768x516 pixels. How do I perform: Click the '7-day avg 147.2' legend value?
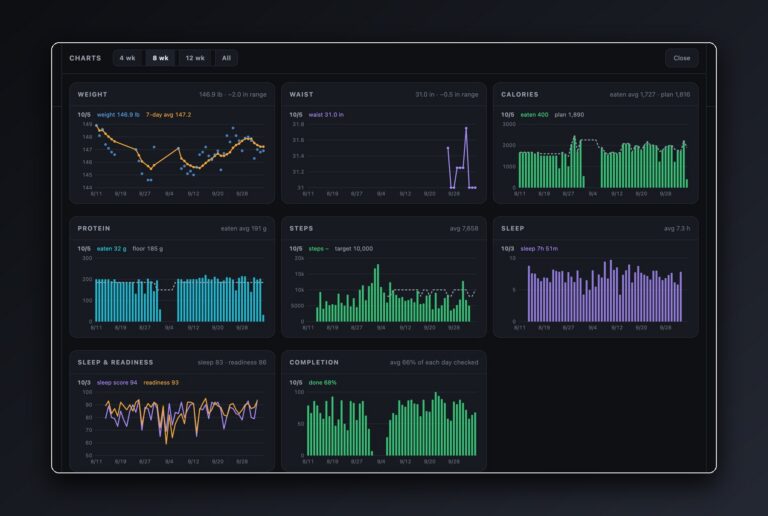tap(168, 115)
